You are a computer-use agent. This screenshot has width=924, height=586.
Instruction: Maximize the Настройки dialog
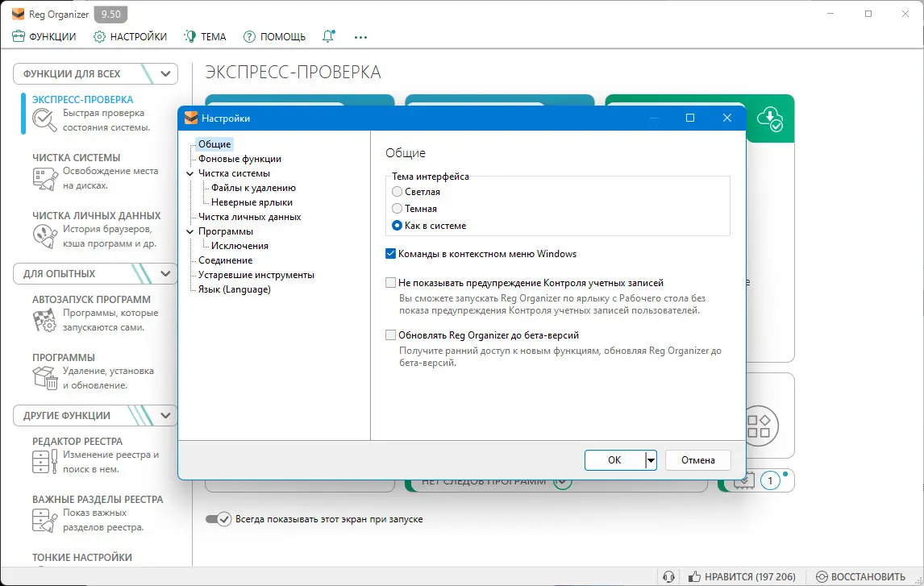pos(690,118)
